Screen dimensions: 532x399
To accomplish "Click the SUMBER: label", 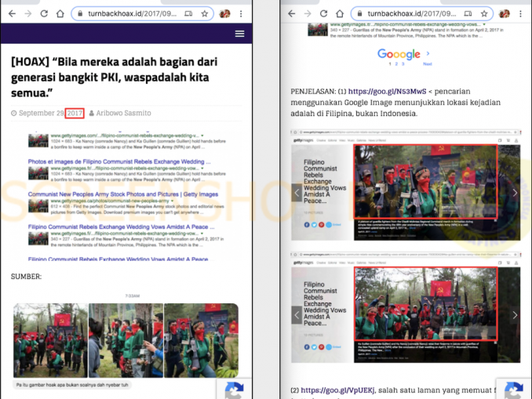I will pos(26,277).
